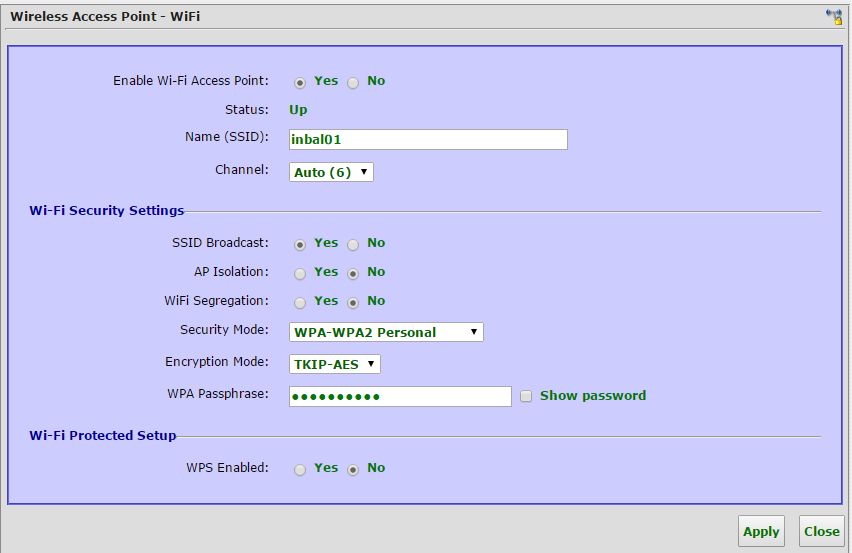
Task: Select No for WPS Enabled
Action: point(353,470)
